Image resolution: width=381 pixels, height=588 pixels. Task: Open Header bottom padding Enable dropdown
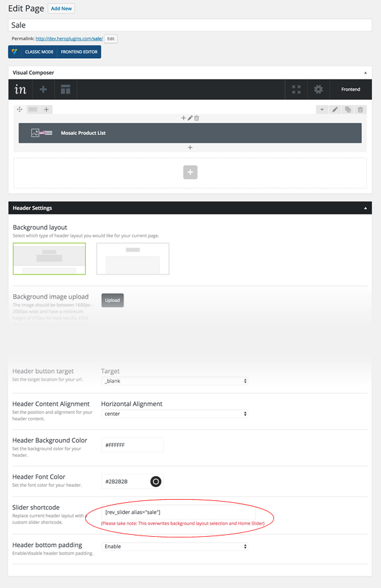pos(175,546)
